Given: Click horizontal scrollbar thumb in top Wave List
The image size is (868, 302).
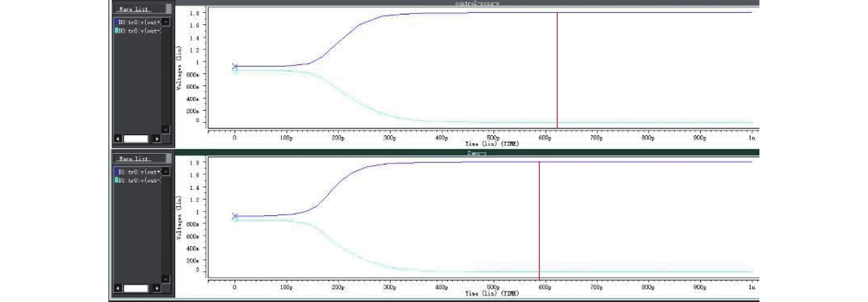Looking at the screenshot, I should 136,139.
